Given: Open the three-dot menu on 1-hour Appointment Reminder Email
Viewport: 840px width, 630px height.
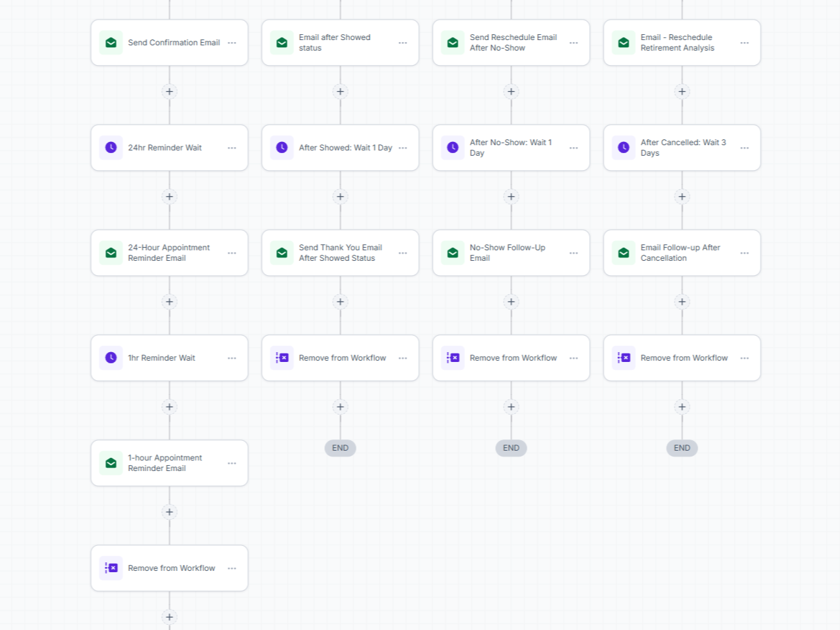Looking at the screenshot, I should tap(232, 463).
